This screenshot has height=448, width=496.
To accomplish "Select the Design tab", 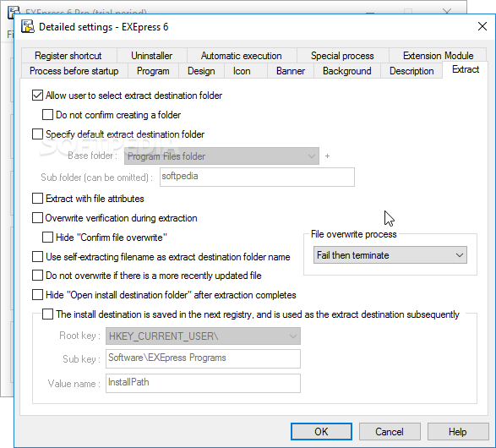I will click(201, 71).
